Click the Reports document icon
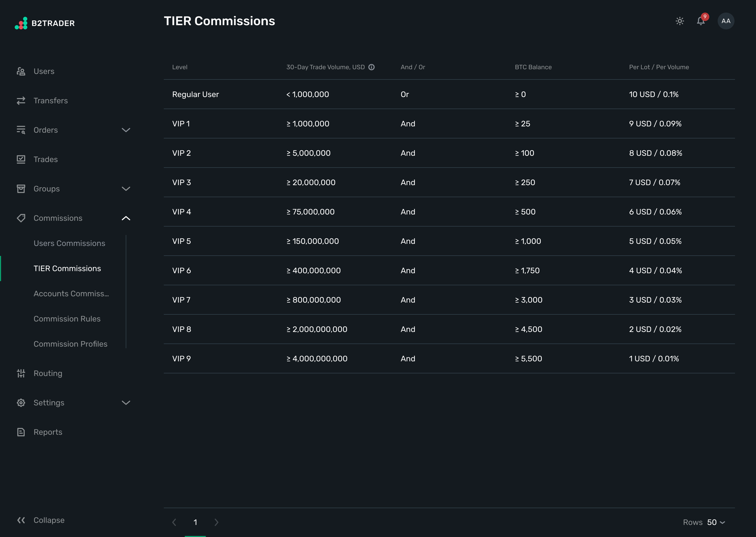Screen dimensions: 756x537 pos(21,432)
